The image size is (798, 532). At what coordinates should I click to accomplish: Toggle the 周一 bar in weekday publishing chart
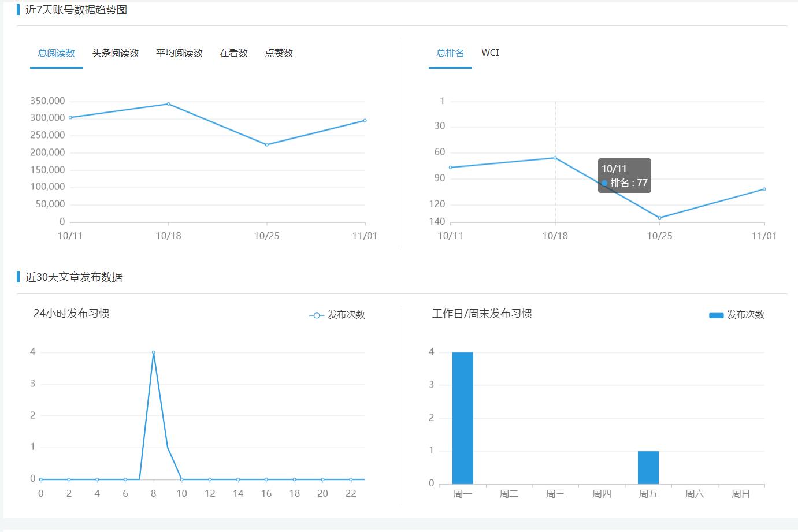click(462, 416)
